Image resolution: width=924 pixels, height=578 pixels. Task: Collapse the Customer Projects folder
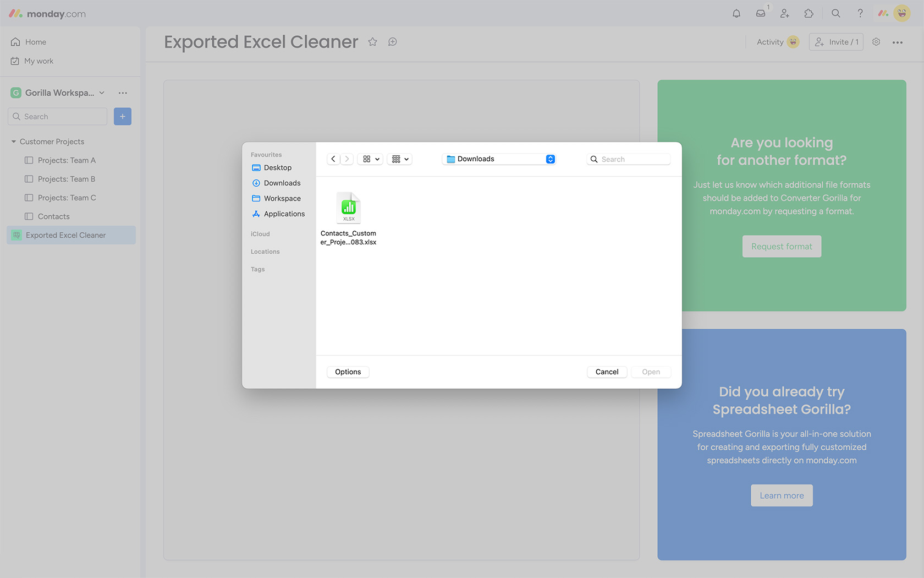pos(14,141)
